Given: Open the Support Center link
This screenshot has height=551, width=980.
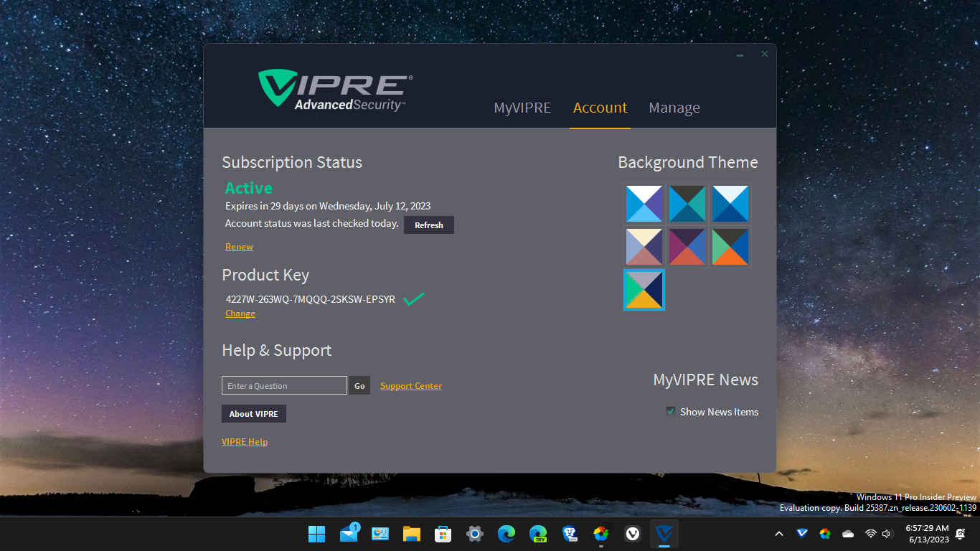Looking at the screenshot, I should pyautogui.click(x=411, y=386).
